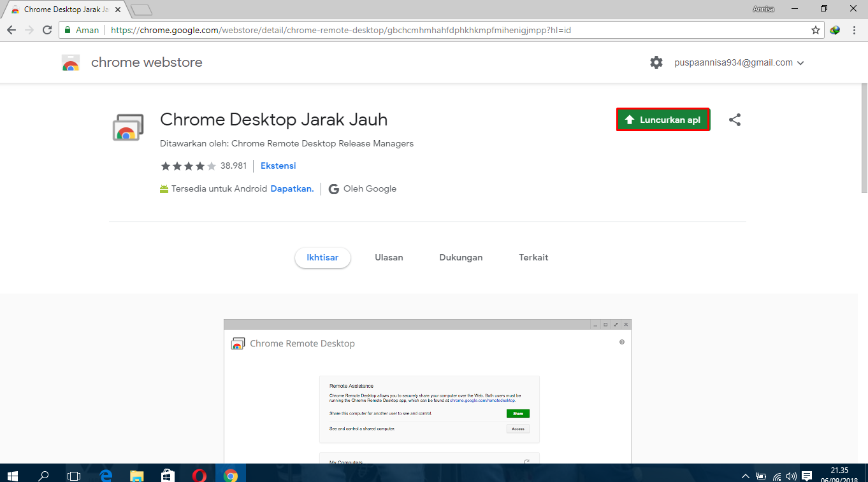
Task: Open taskbar search magnifier icon
Action: [44, 475]
